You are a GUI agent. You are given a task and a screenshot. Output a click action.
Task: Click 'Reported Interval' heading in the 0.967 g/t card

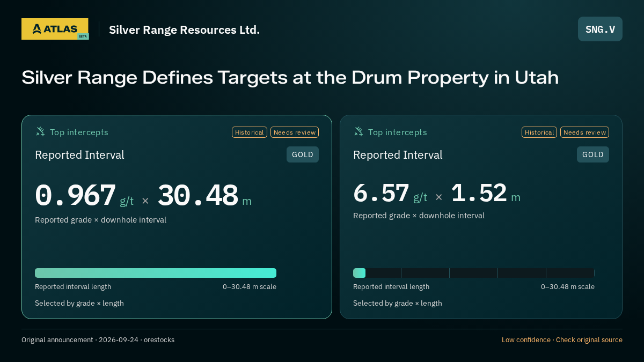(79, 155)
